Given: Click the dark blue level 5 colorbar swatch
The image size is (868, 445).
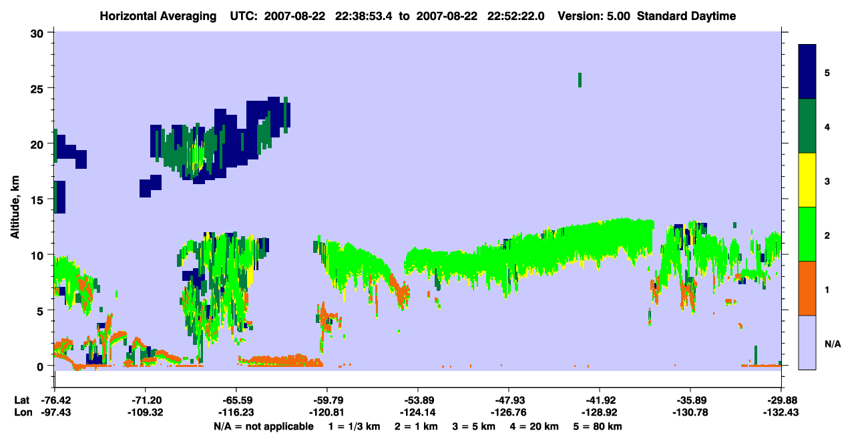Looking at the screenshot, I should point(807,72).
